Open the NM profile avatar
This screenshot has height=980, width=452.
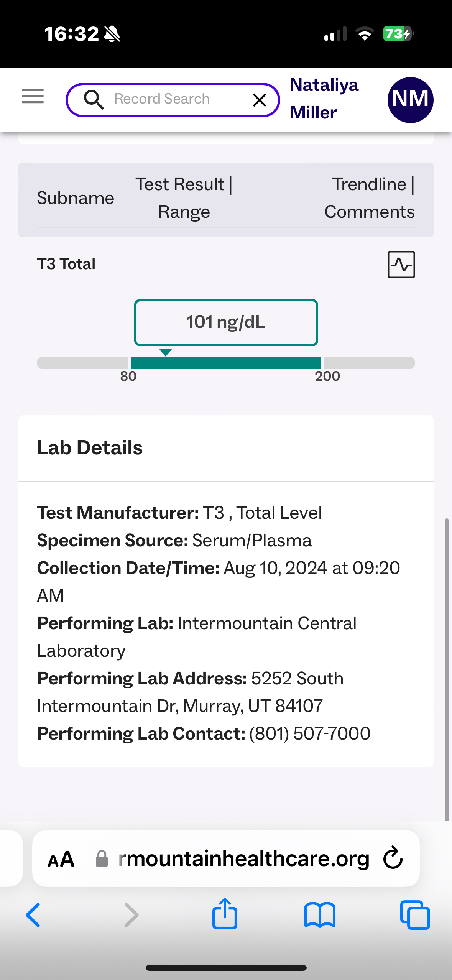[410, 100]
